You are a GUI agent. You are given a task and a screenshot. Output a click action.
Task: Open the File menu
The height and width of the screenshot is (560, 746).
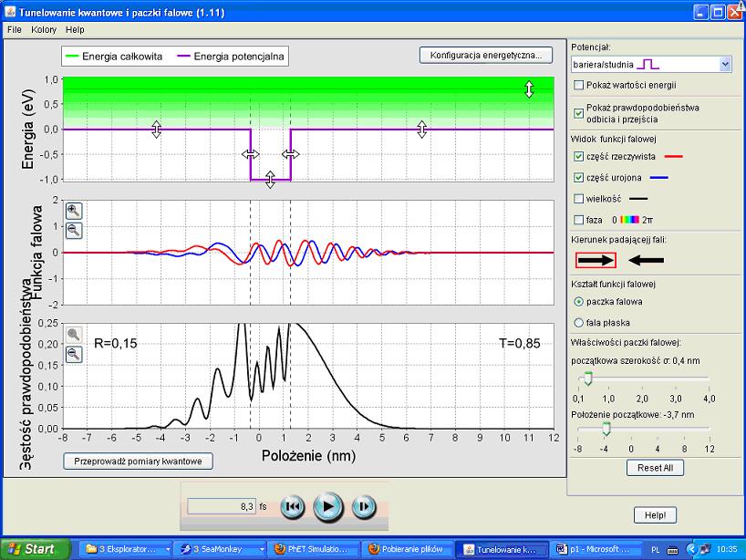click(15, 29)
